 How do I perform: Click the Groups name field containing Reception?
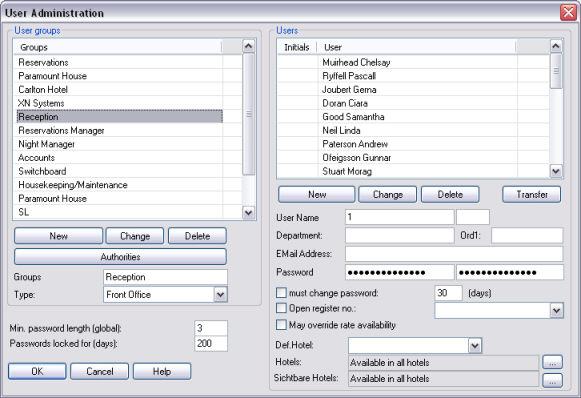pyautogui.click(x=165, y=277)
